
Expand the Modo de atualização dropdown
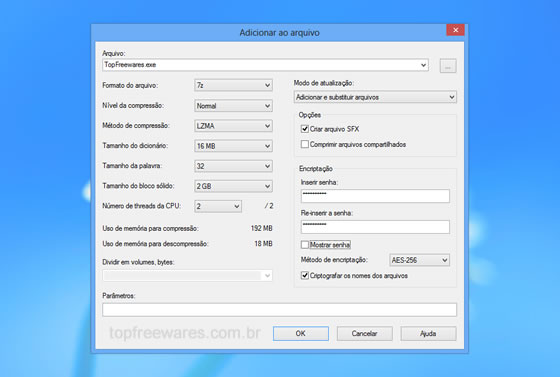click(x=375, y=97)
